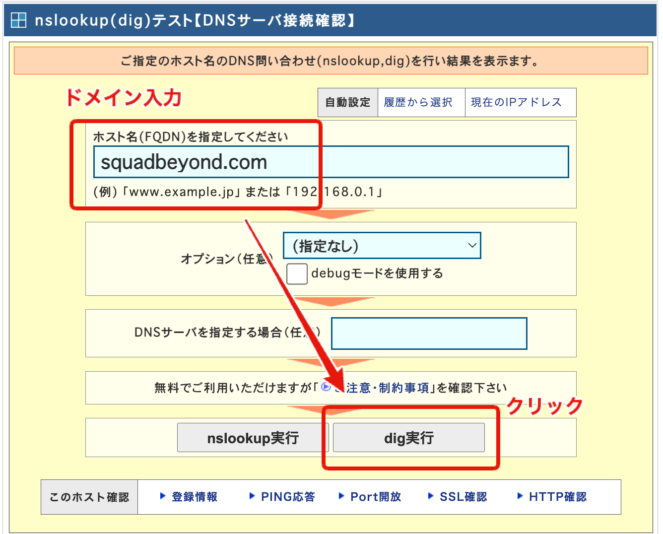Click the DNSサーバ specification input field

429,334
